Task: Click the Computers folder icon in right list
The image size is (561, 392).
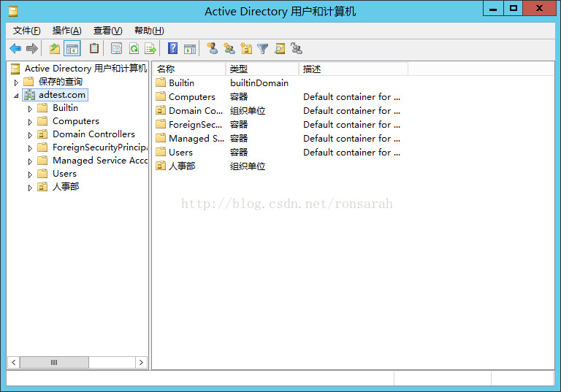Action: (161, 96)
